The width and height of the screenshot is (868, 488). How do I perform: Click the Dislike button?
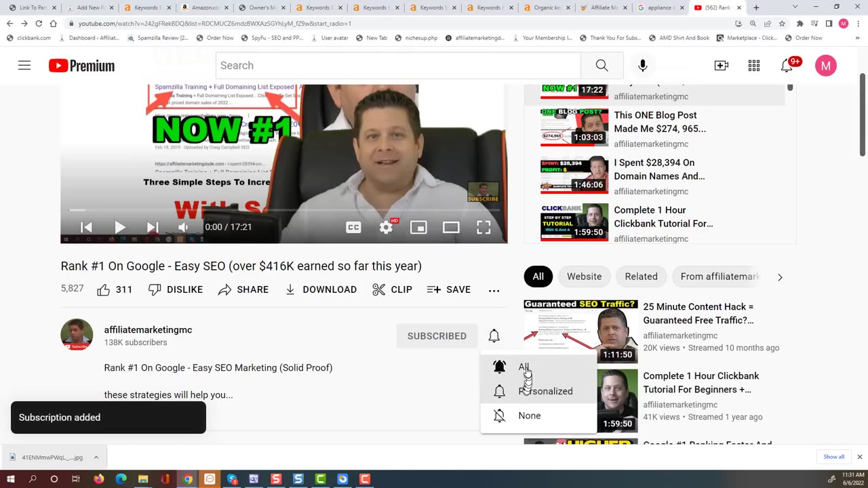175,289
